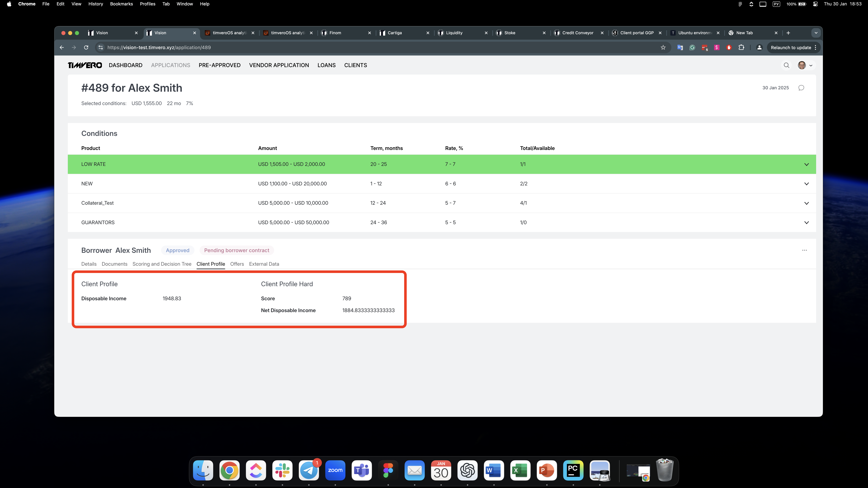Reload the page with refresh icon
Image resolution: width=868 pixels, height=488 pixels.
point(86,47)
